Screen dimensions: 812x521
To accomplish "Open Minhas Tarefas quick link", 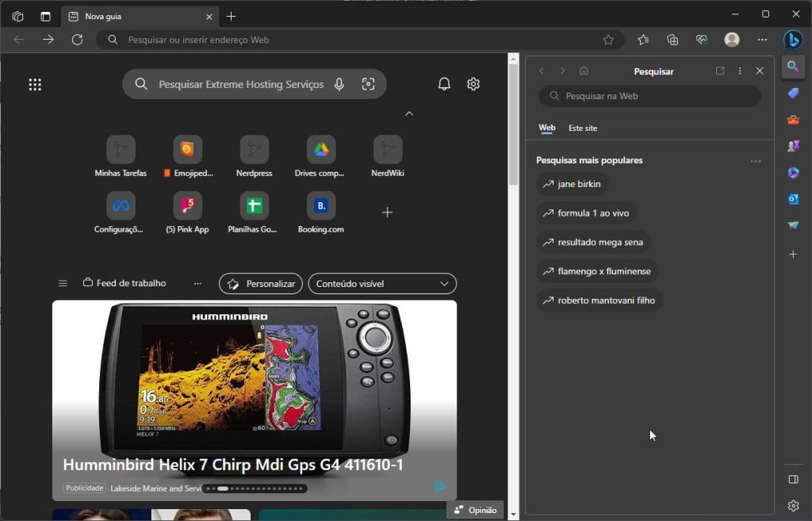I will point(121,156).
